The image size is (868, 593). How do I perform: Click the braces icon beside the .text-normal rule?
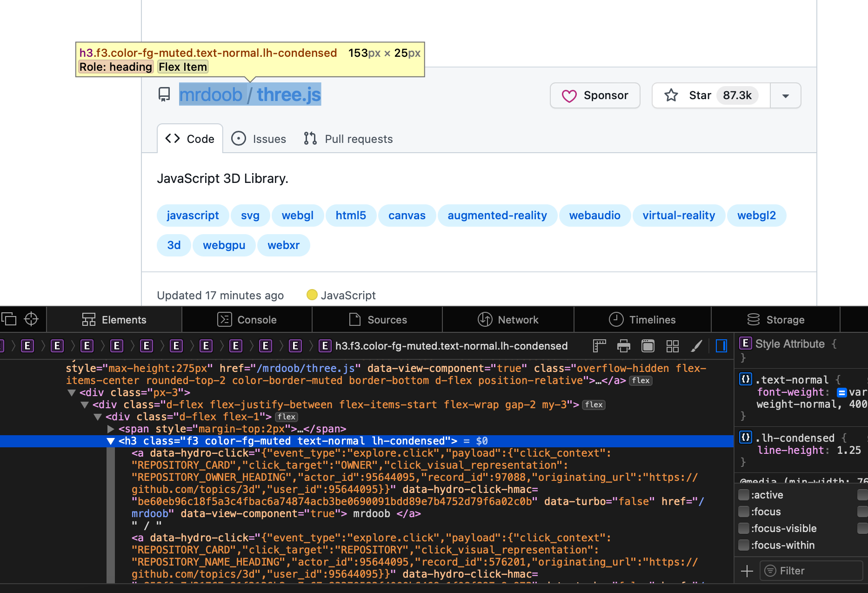pos(745,379)
